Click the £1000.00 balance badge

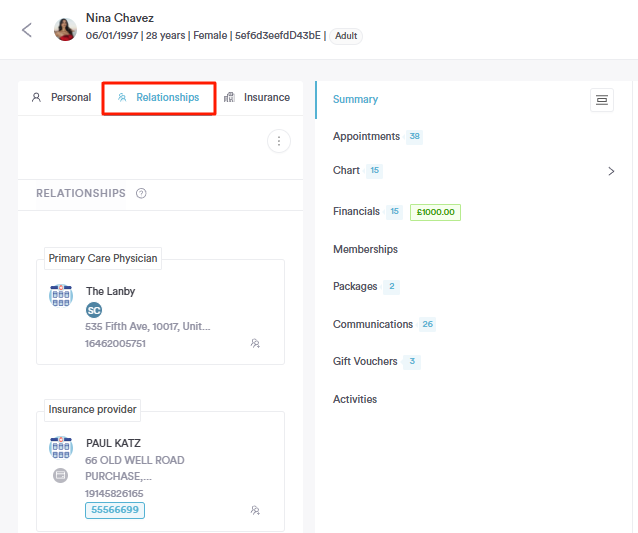tap(435, 212)
